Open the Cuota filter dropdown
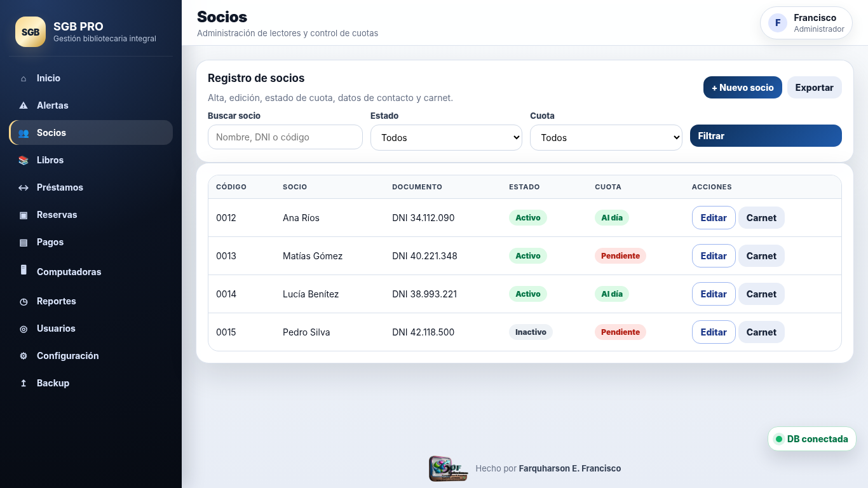Image resolution: width=868 pixels, height=488 pixels. click(x=606, y=137)
